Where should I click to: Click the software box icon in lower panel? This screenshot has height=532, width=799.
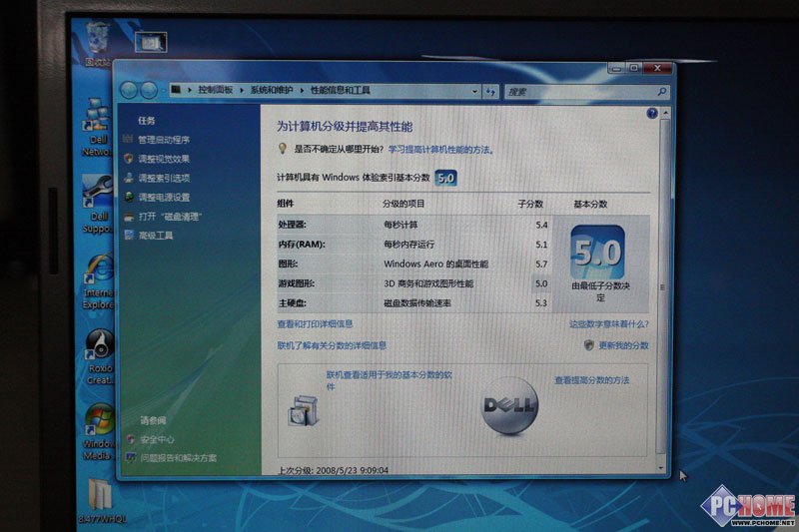pyautogui.click(x=304, y=410)
